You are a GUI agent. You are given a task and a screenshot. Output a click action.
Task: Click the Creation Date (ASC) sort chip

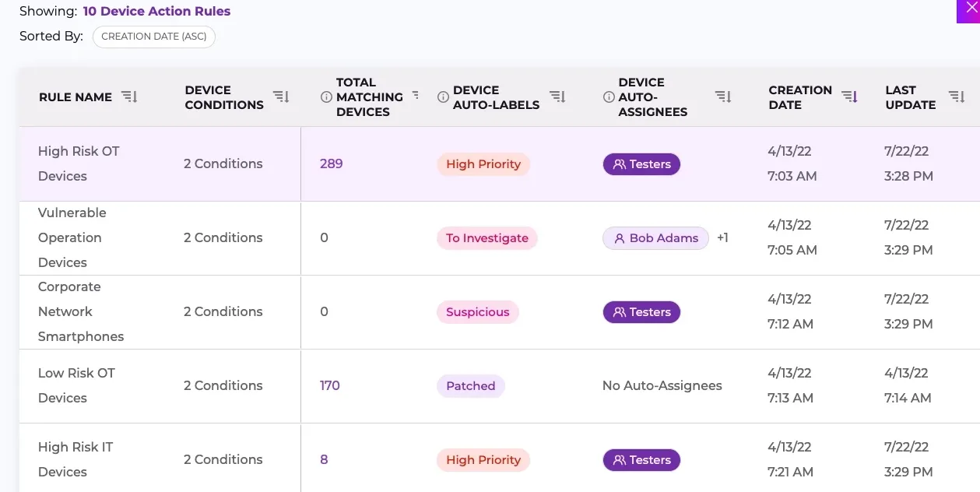click(153, 37)
